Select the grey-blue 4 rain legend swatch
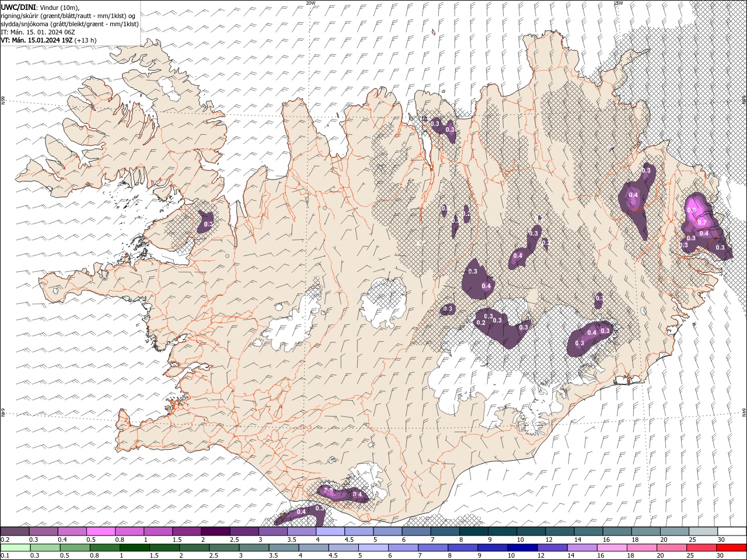This screenshot has height=560, width=747. [x=313, y=548]
